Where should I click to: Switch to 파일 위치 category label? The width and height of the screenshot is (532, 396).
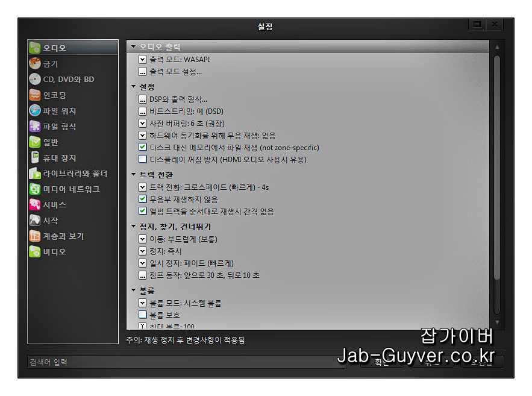pyautogui.click(x=60, y=111)
